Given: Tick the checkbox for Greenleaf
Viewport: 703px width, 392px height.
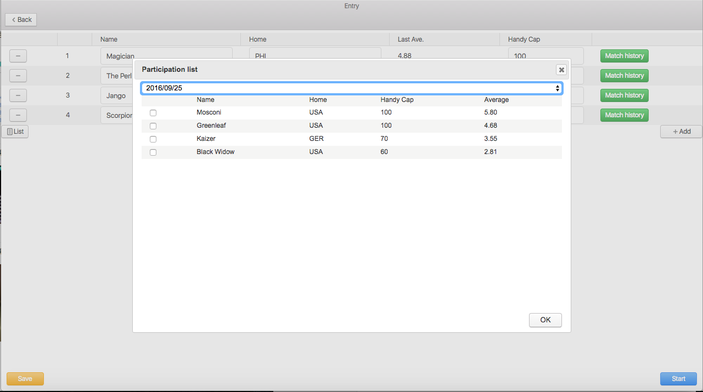Looking at the screenshot, I should click(153, 126).
